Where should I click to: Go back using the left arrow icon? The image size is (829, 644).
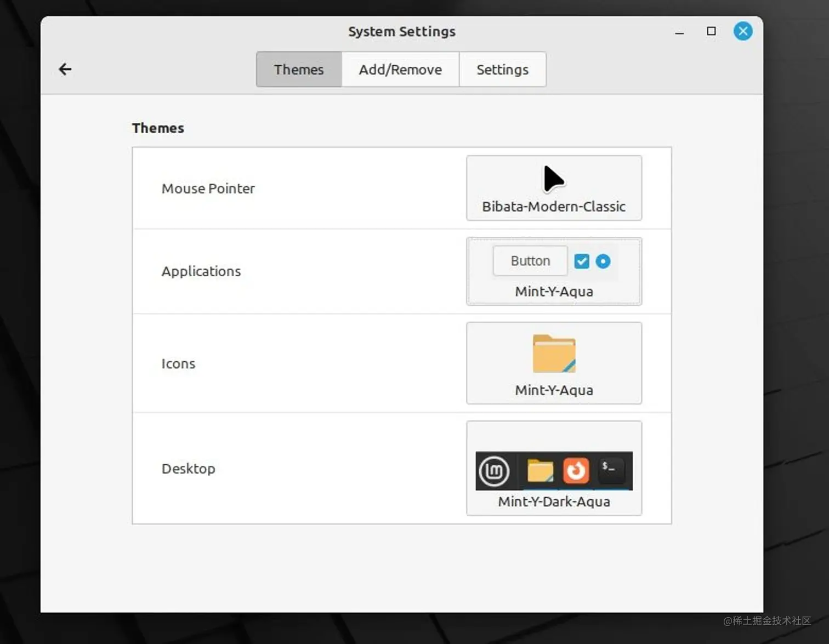[65, 69]
